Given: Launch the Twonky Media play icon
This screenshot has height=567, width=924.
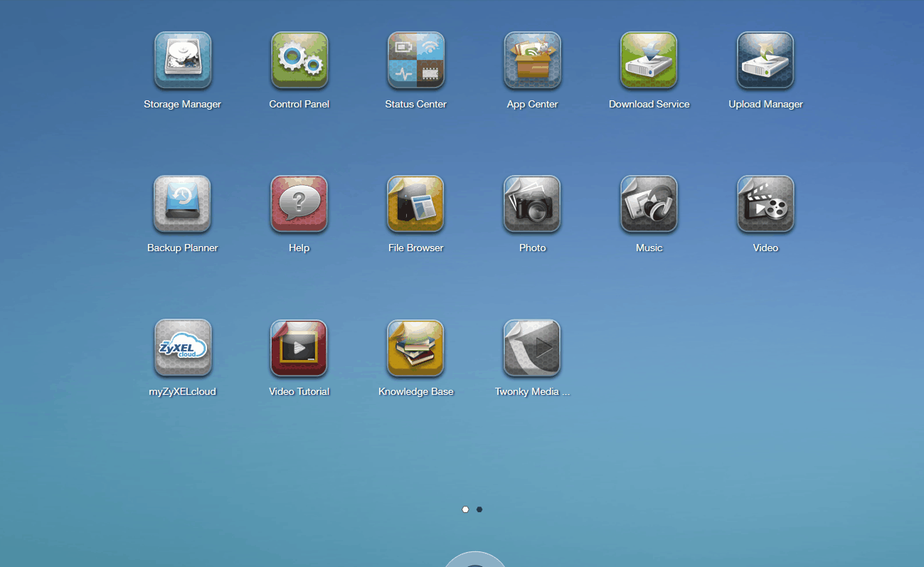Looking at the screenshot, I should [532, 347].
